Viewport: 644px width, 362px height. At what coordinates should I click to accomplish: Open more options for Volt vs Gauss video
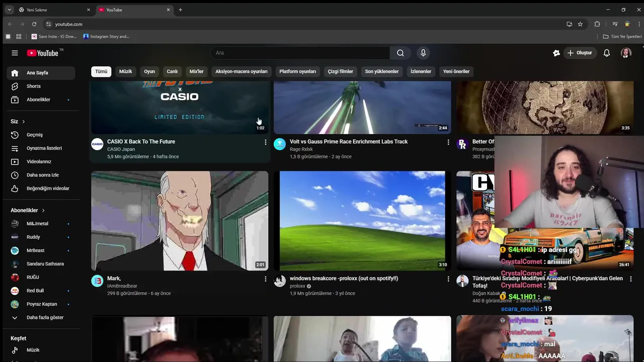point(448,142)
